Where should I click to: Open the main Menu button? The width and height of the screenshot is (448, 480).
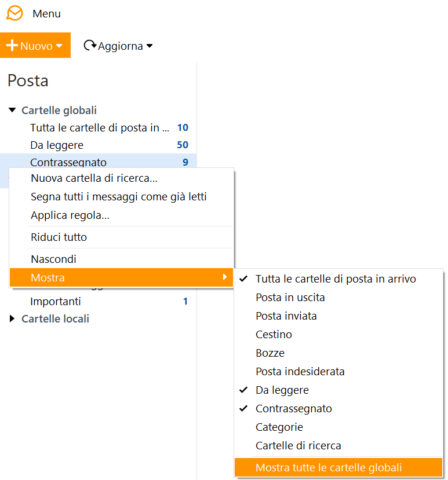[x=46, y=14]
